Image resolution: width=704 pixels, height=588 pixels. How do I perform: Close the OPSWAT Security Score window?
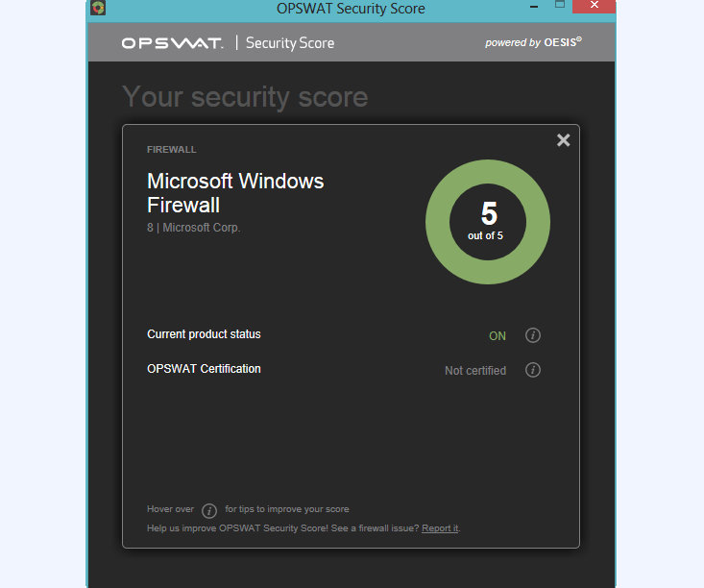[594, 6]
